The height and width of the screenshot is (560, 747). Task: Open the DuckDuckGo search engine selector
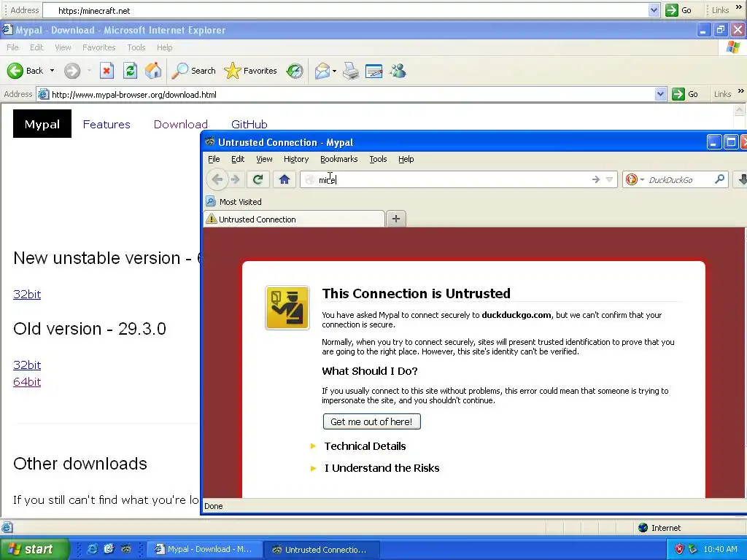635,179
